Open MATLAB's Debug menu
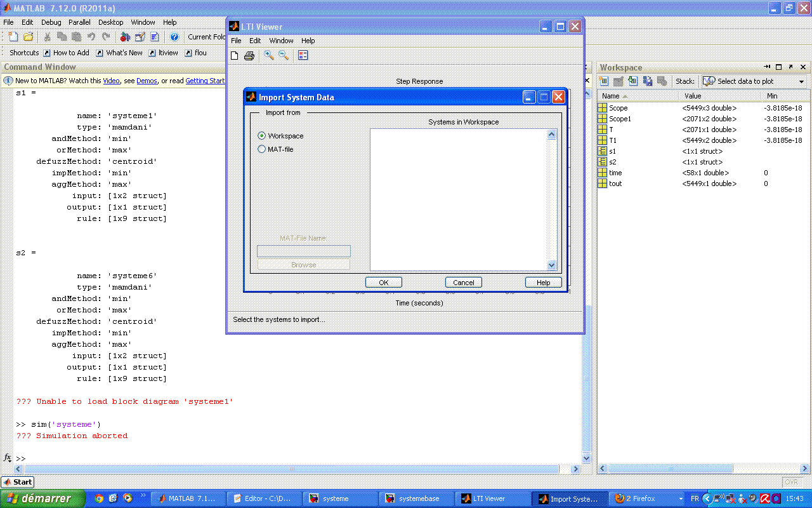The width and height of the screenshot is (812, 508). [x=51, y=22]
